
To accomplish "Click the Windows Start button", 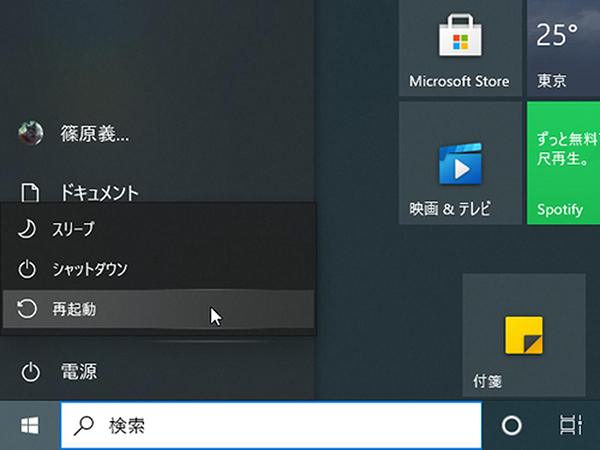I will tap(30, 426).
